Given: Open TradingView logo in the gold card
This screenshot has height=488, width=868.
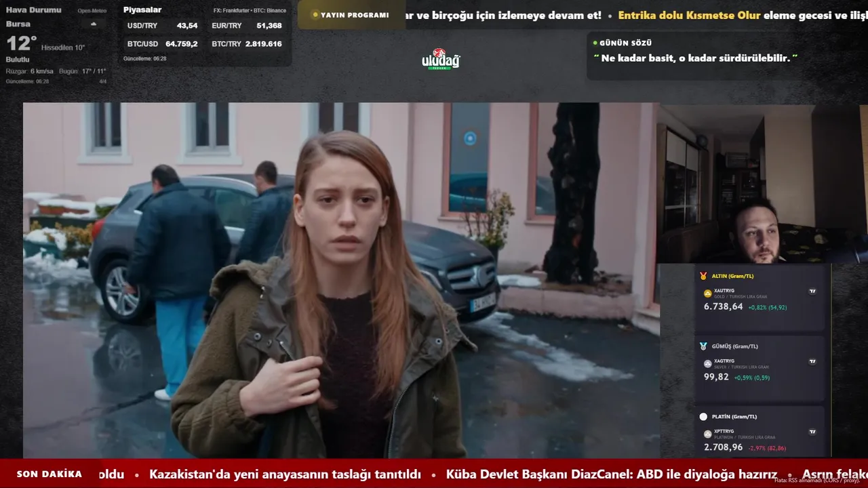Looking at the screenshot, I should coord(812,291).
